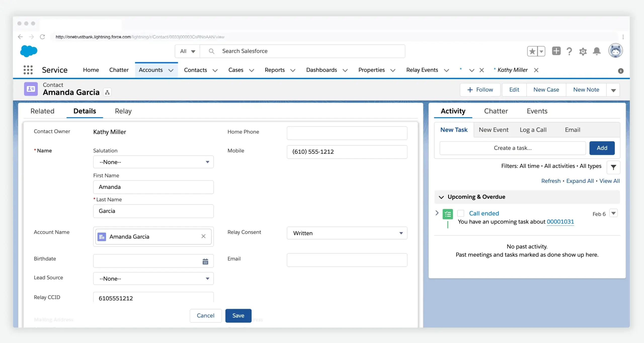Click the Contact record icon
644x343 pixels.
click(31, 89)
